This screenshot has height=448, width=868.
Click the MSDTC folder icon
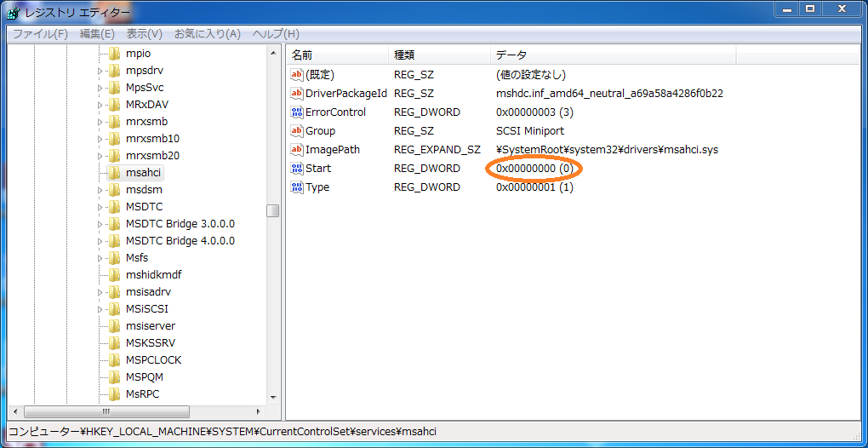point(114,207)
